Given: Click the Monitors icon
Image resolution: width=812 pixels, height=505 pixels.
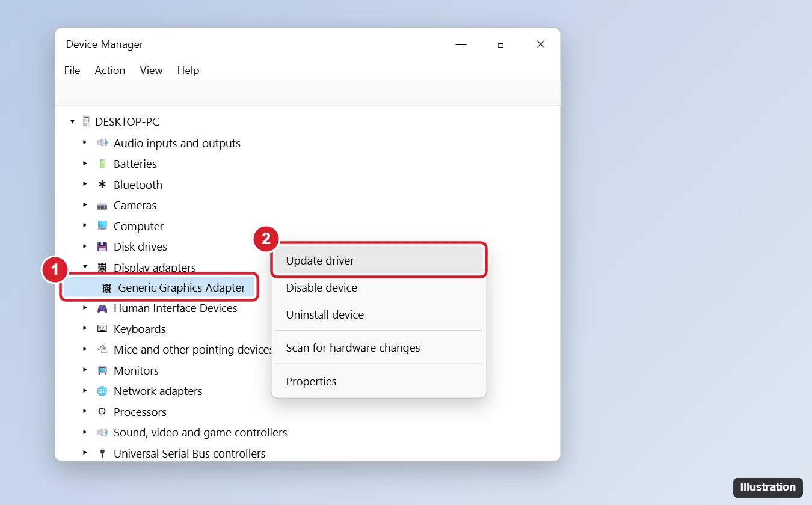Looking at the screenshot, I should coord(102,370).
